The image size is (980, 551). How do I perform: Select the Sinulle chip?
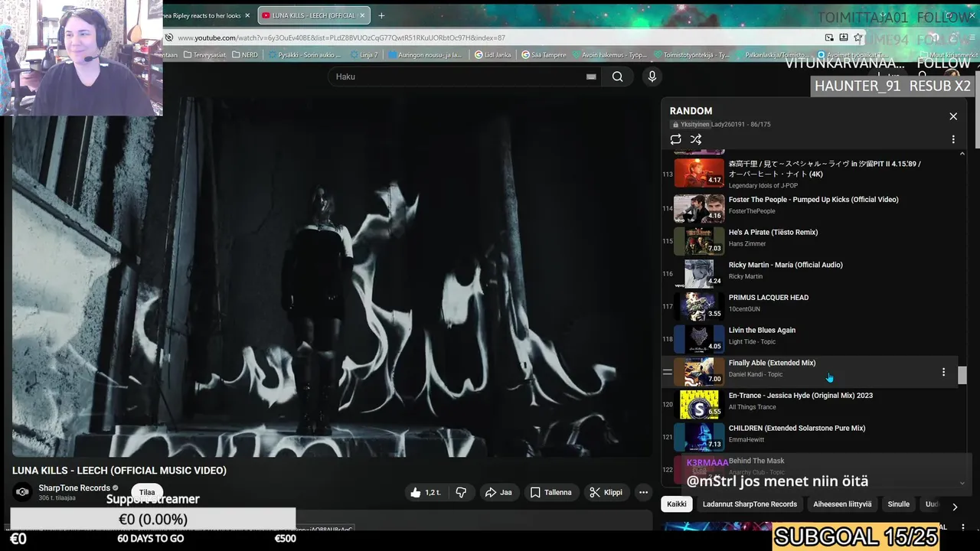[898, 504]
